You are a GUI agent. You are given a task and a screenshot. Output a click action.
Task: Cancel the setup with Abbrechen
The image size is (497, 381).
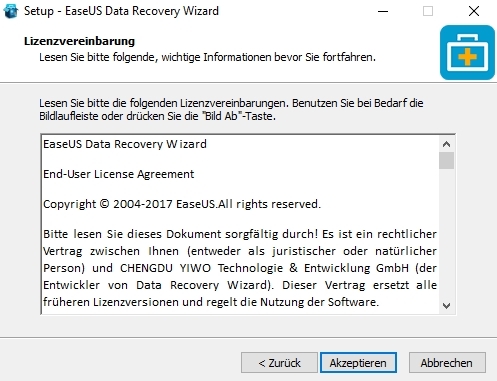(x=447, y=363)
